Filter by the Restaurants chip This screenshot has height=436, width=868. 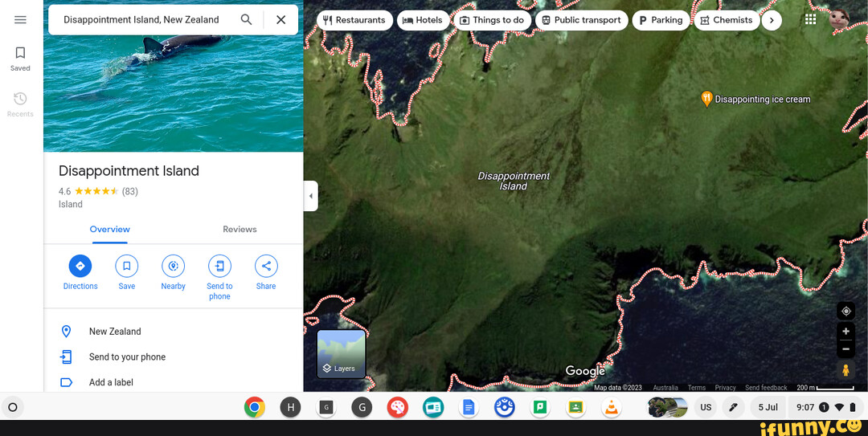coord(353,20)
